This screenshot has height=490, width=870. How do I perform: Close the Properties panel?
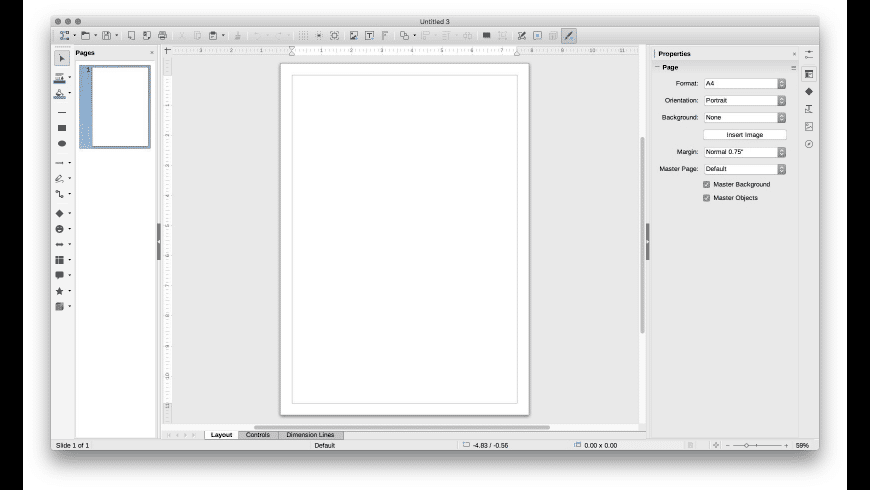pos(794,54)
